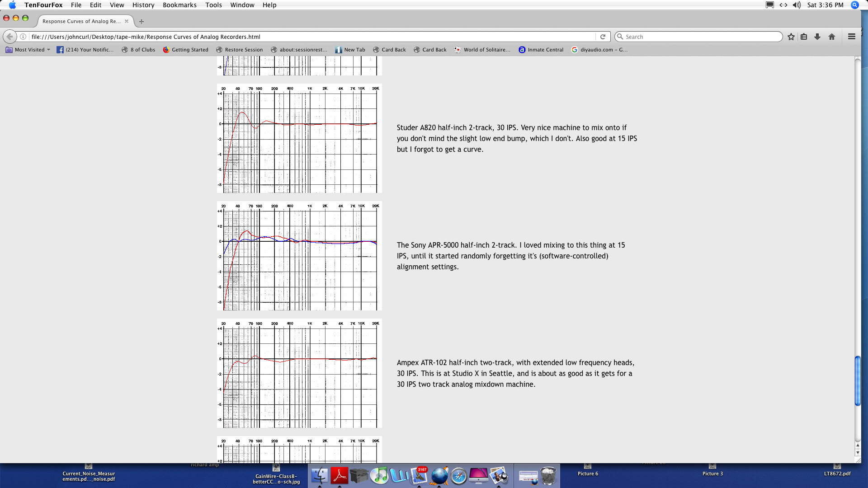This screenshot has width=868, height=488.
Task: Adjust volume via menu bar speaker icon
Action: (x=797, y=5)
